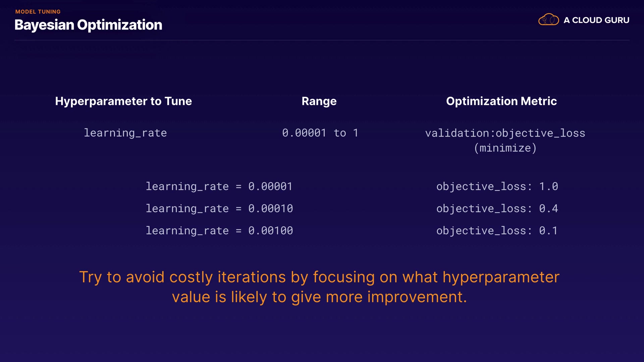644x362 pixels.
Task: Select the Optimization Metric column header
Action: click(x=501, y=101)
